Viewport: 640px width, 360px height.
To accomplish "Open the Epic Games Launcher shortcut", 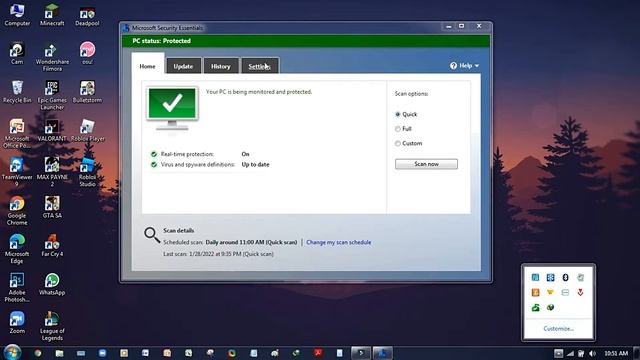I will [x=52, y=95].
